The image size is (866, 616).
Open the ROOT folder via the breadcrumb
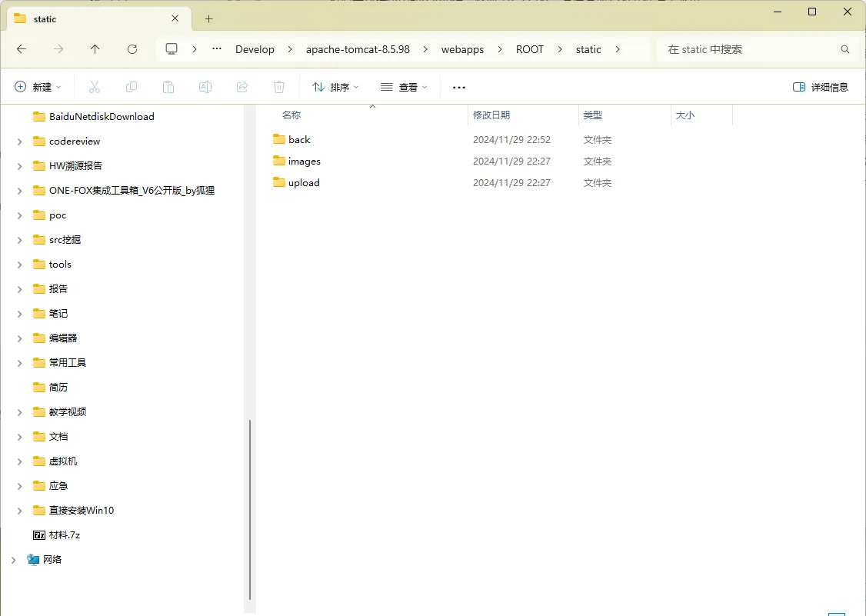[529, 48]
